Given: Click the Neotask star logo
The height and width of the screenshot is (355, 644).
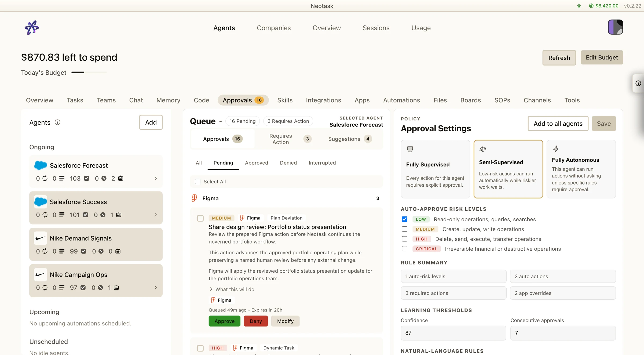Looking at the screenshot, I should [32, 28].
